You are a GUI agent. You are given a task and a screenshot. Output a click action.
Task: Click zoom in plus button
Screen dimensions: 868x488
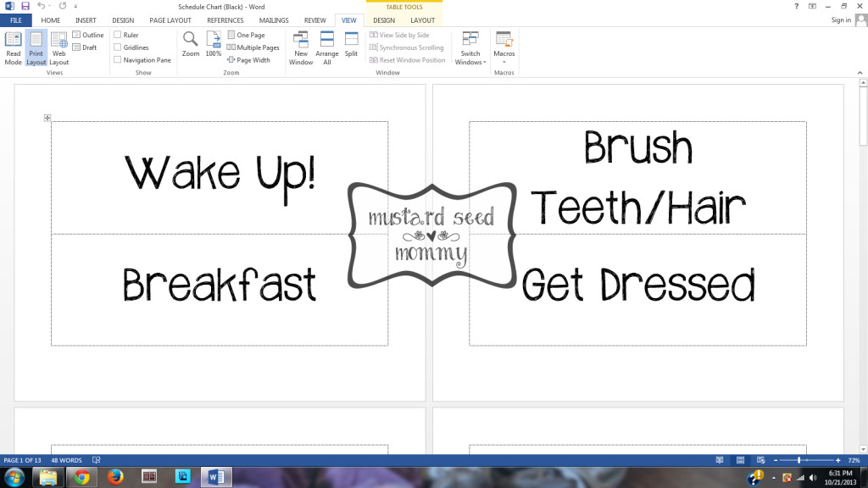point(838,460)
